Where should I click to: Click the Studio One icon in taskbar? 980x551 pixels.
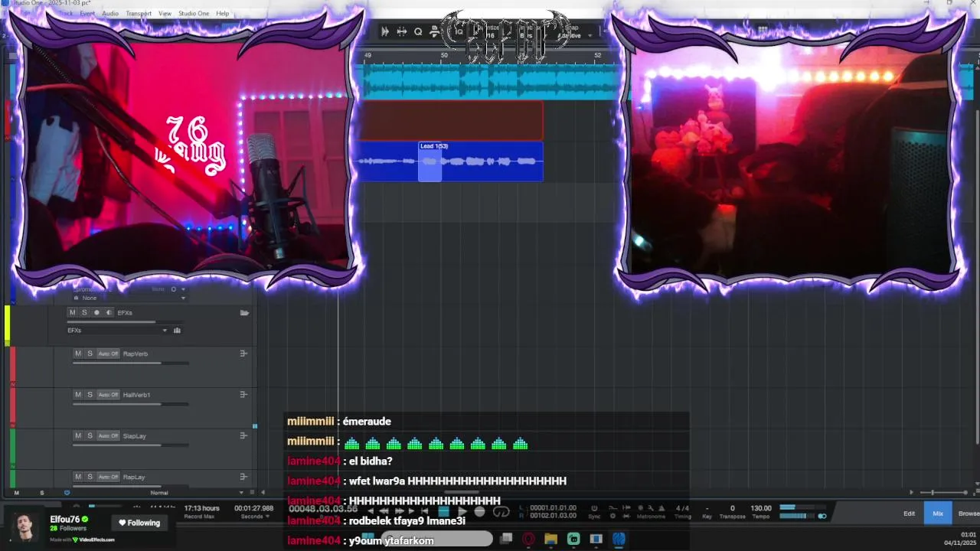point(619,540)
